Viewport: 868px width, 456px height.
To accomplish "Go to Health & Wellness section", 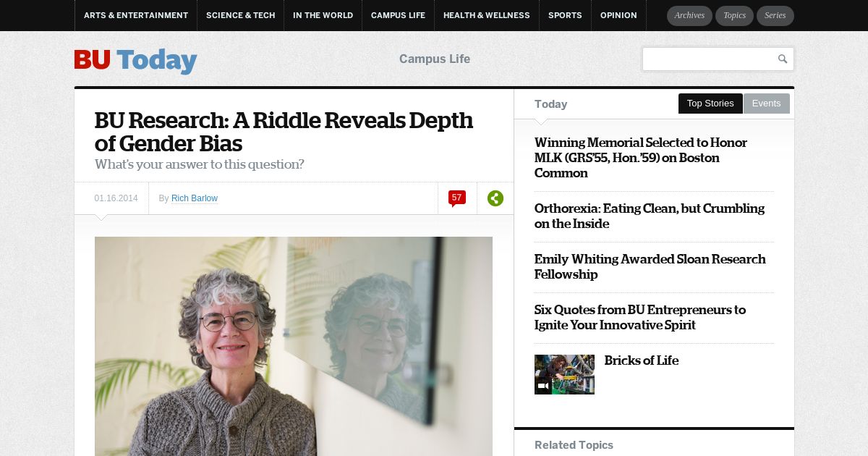I will pyautogui.click(x=487, y=15).
